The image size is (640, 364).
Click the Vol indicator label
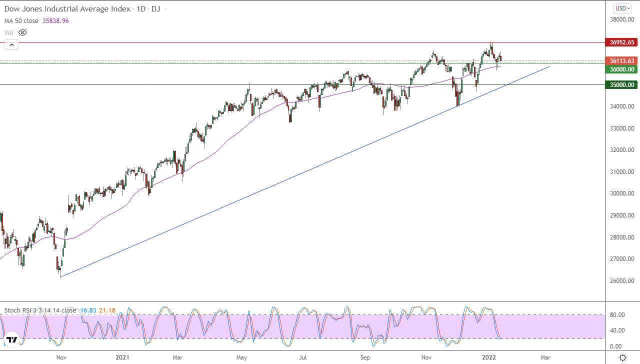coord(9,32)
